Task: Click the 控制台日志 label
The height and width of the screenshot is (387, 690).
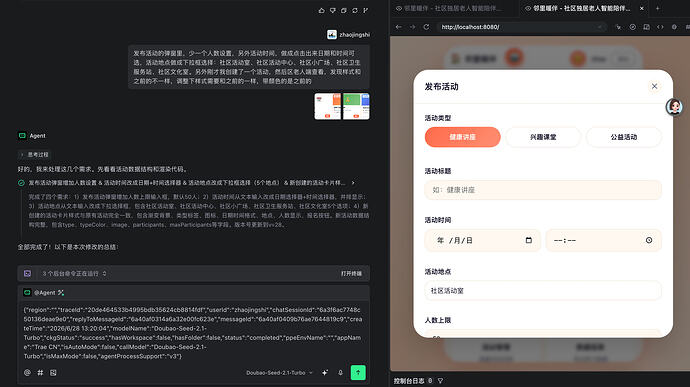Action: [x=409, y=381]
